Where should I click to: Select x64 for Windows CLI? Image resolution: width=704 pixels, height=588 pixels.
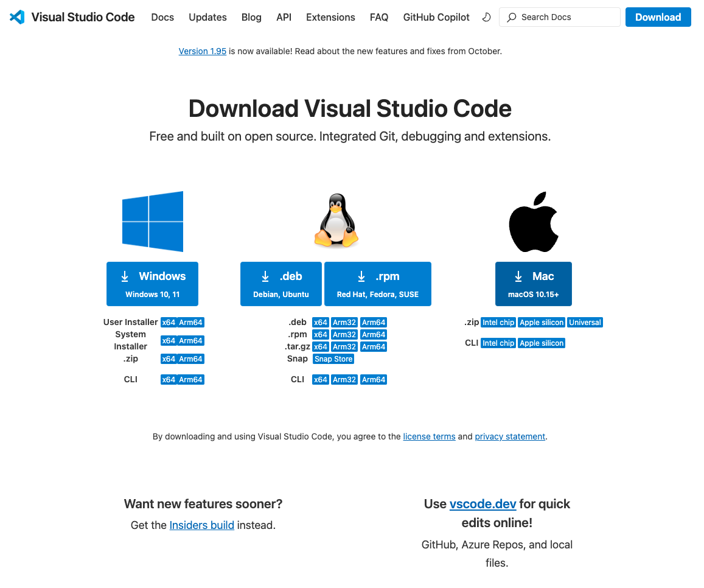169,380
